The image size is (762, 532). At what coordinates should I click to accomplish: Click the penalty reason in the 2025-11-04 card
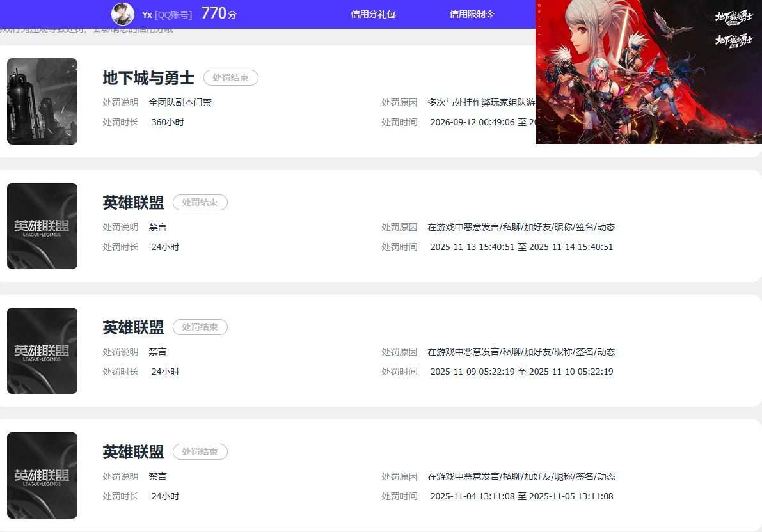(x=521, y=476)
